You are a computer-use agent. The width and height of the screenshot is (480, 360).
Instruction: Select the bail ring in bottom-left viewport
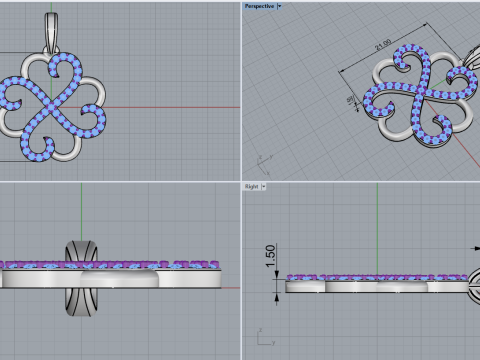click(x=82, y=278)
